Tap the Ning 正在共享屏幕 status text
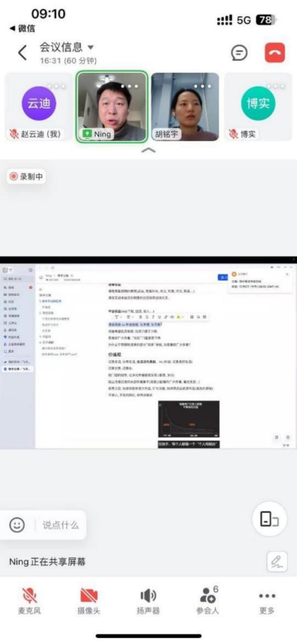This screenshot has width=297, height=644. (x=48, y=562)
